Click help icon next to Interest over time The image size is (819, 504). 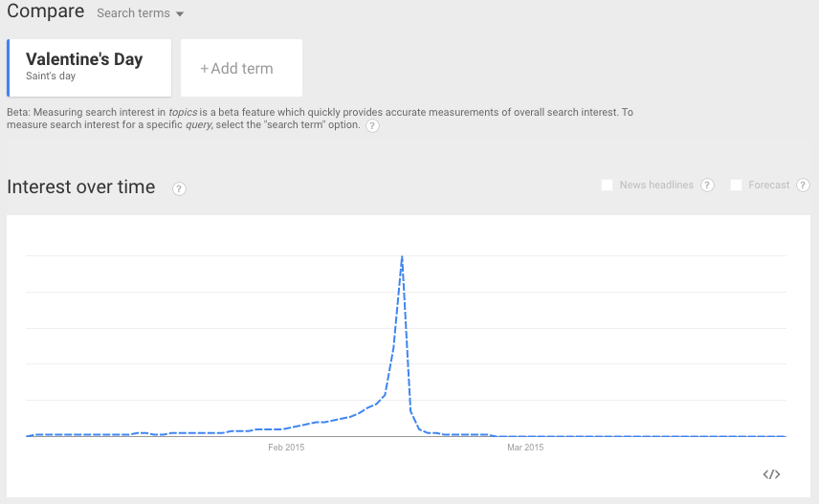coord(179,188)
